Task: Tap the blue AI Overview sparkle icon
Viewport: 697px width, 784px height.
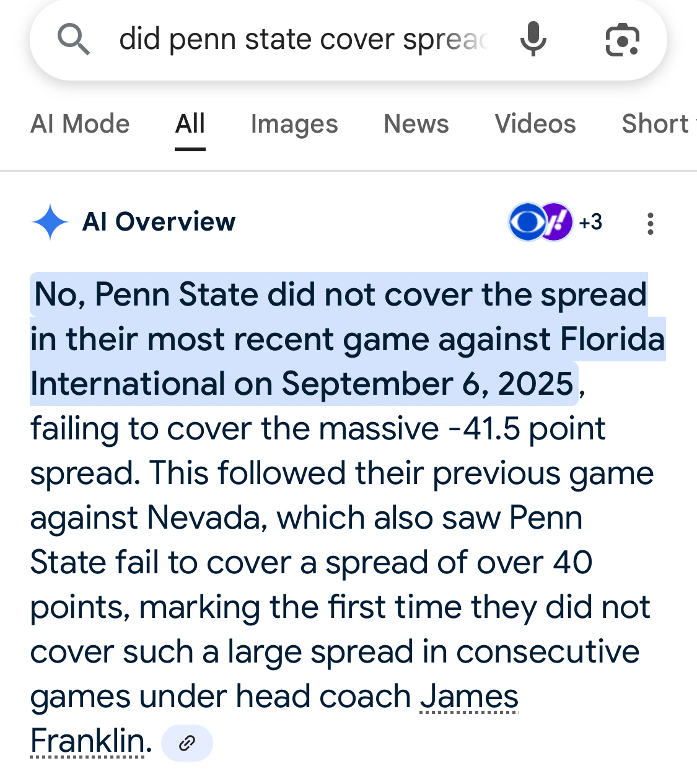Action: point(50,222)
